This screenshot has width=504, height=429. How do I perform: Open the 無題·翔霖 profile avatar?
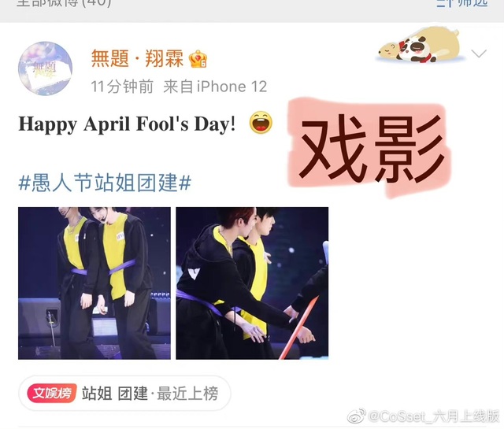tap(45, 68)
